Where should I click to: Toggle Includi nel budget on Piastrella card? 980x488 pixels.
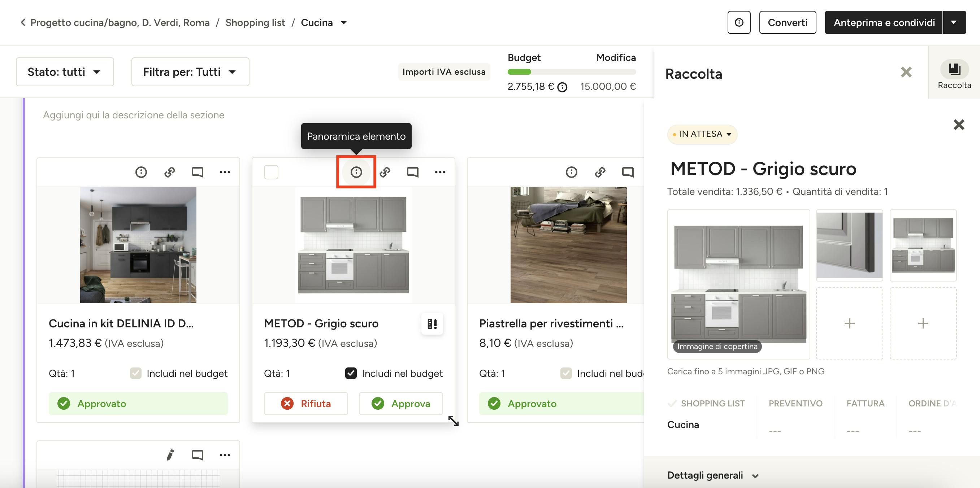pyautogui.click(x=566, y=373)
